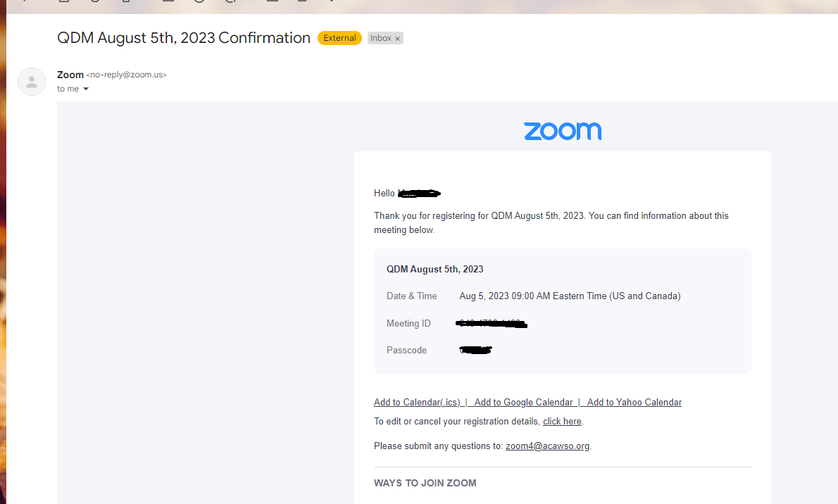Click the yellow External tag
The width and height of the screenshot is (838, 504).
pyautogui.click(x=339, y=38)
